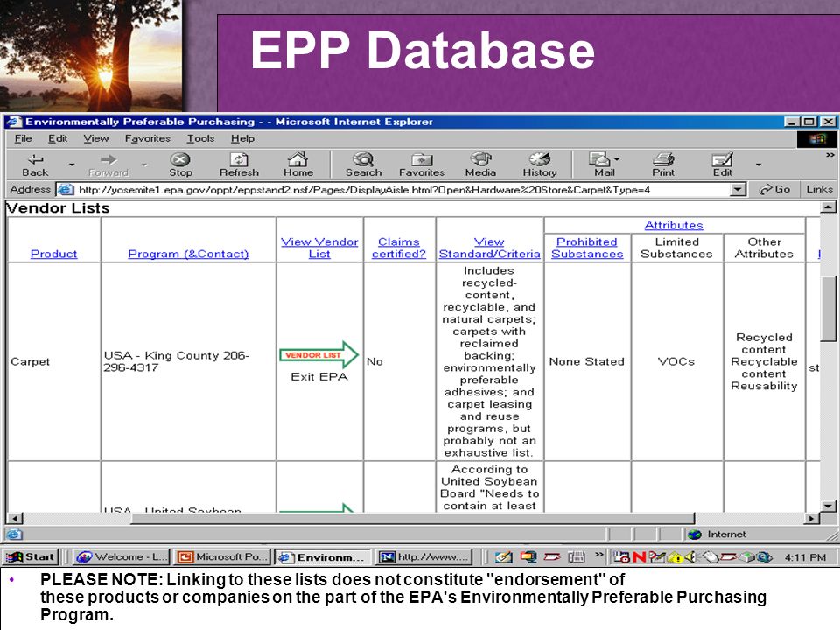Switch to Environm... taskbar window
Image resolution: width=840 pixels, height=630 pixels.
click(323, 557)
